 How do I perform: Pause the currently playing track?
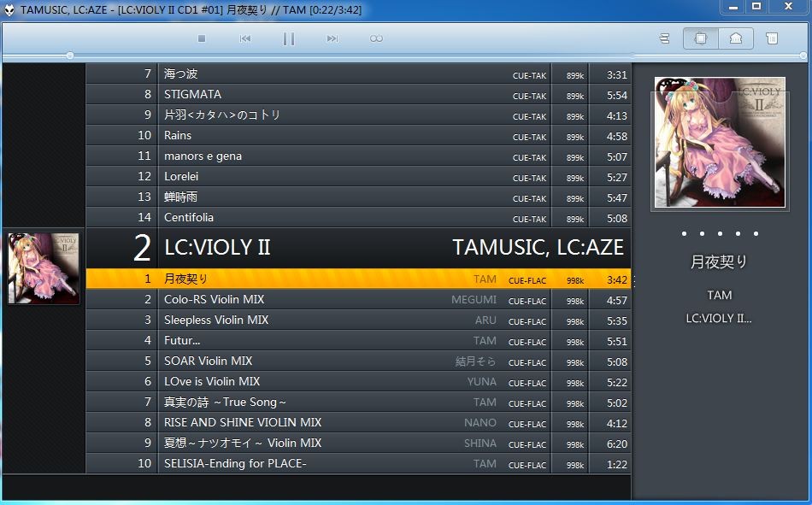click(289, 38)
